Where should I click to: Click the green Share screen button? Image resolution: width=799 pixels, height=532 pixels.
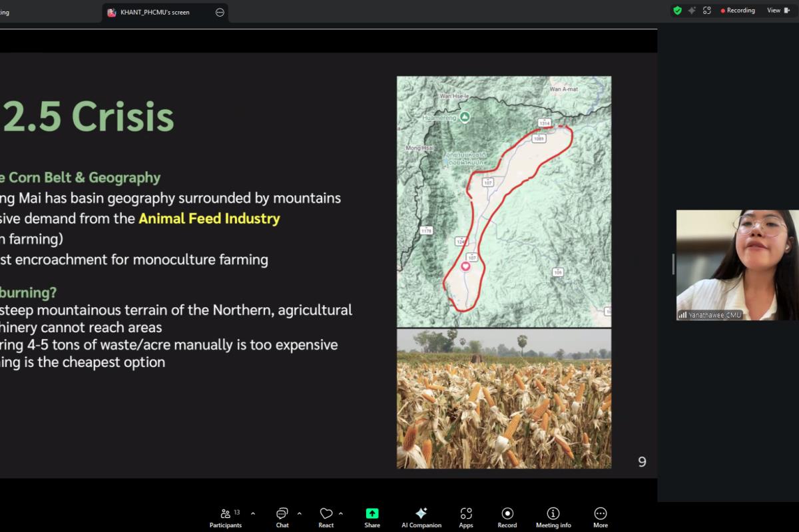coord(372,517)
